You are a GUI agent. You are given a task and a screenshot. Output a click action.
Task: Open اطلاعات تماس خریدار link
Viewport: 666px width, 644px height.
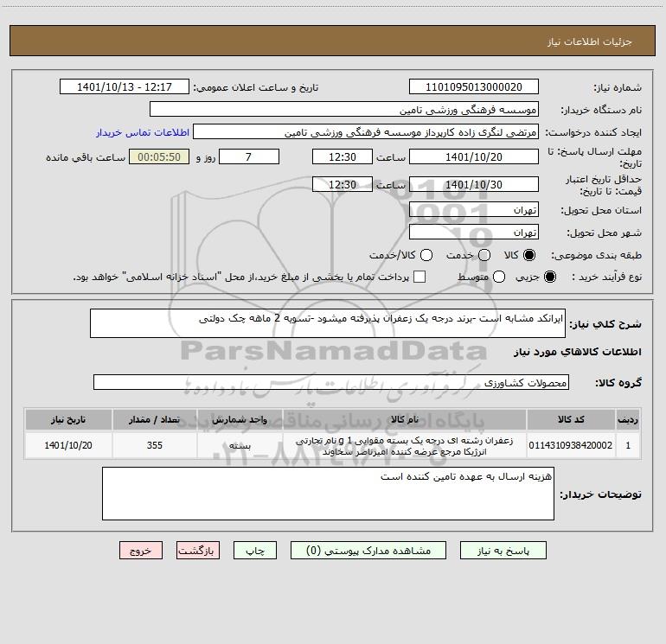click(143, 132)
